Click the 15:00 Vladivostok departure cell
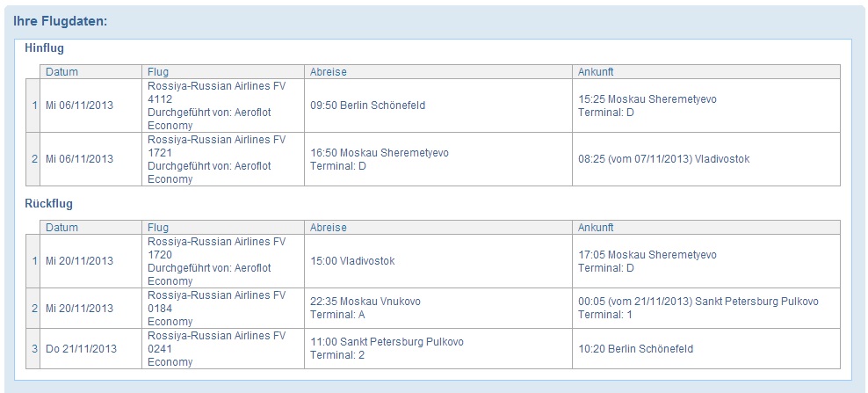The height and width of the screenshot is (393, 868). click(438, 261)
